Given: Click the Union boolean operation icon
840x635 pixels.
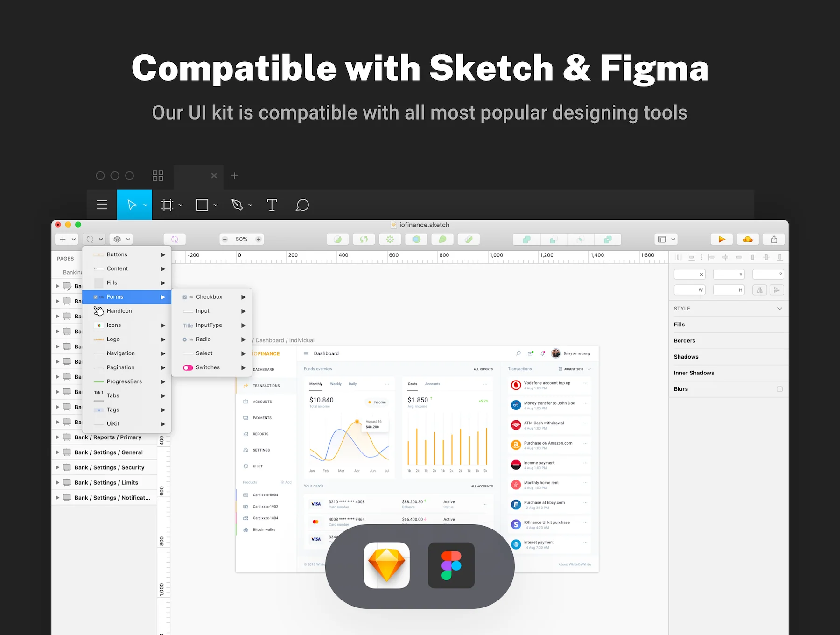Looking at the screenshot, I should pos(526,239).
